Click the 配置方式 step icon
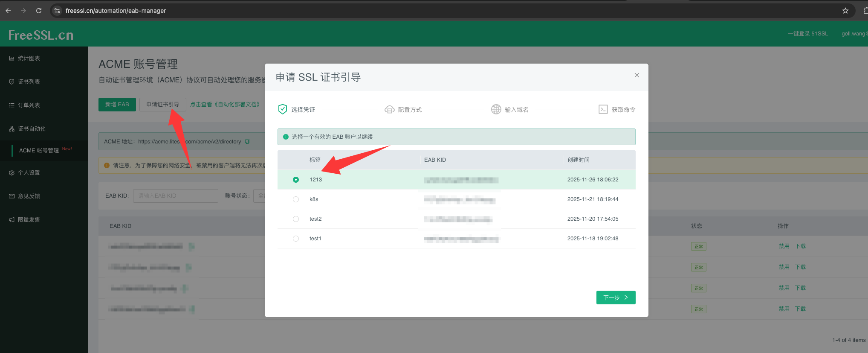The image size is (868, 353). coord(389,110)
